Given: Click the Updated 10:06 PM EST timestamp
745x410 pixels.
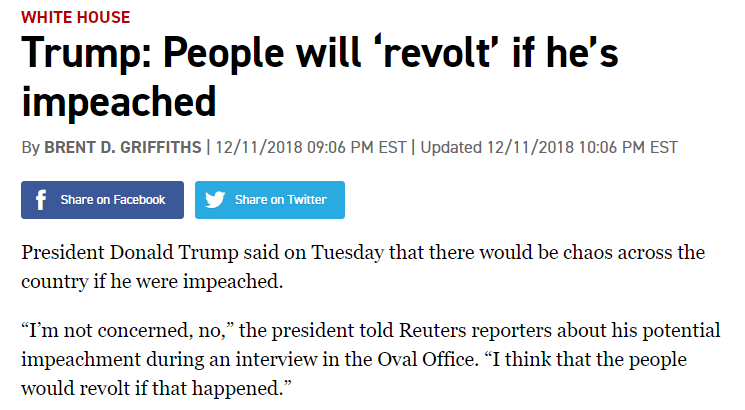Looking at the screenshot, I should click(x=549, y=147).
